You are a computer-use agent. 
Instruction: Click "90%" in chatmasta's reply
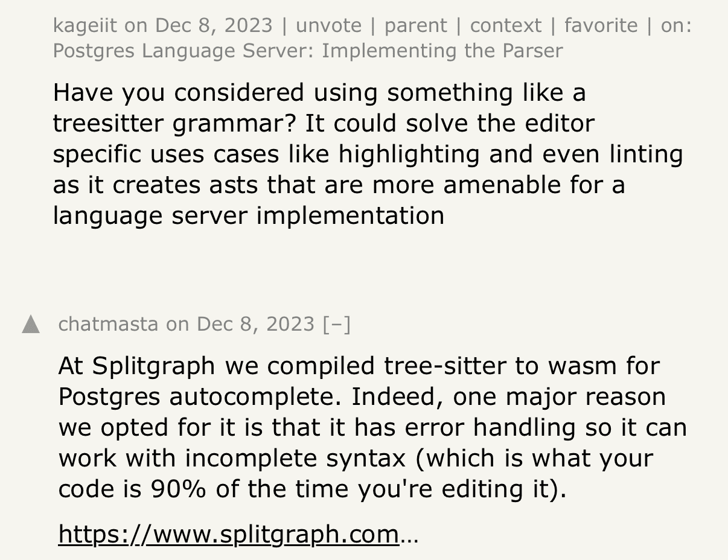[179, 489]
